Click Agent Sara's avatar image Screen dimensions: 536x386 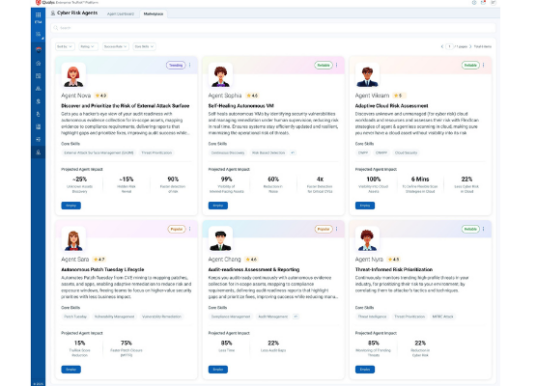tap(73, 239)
